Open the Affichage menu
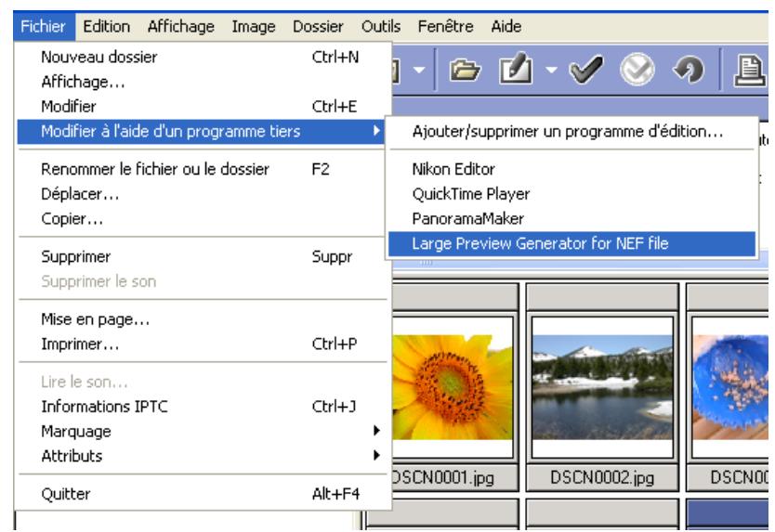The width and height of the screenshot is (775, 532). pyautogui.click(x=181, y=26)
